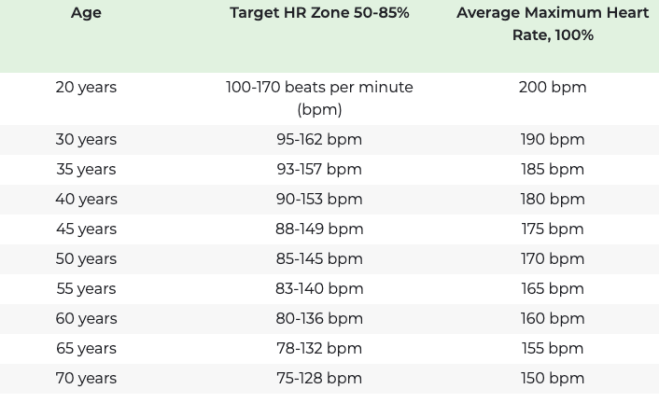Select the 185 bpm maximum cell
Image resolution: width=659 pixels, height=403 pixels.
pyautogui.click(x=552, y=169)
